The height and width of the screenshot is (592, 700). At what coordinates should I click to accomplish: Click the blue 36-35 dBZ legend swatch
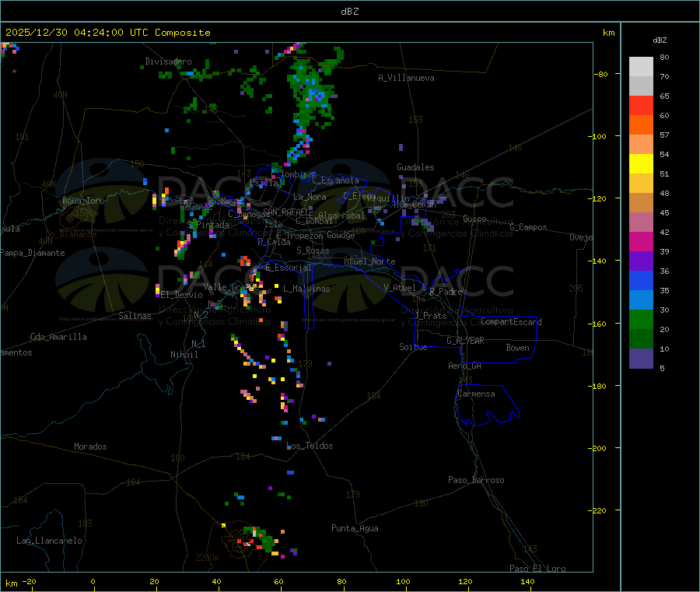(641, 280)
